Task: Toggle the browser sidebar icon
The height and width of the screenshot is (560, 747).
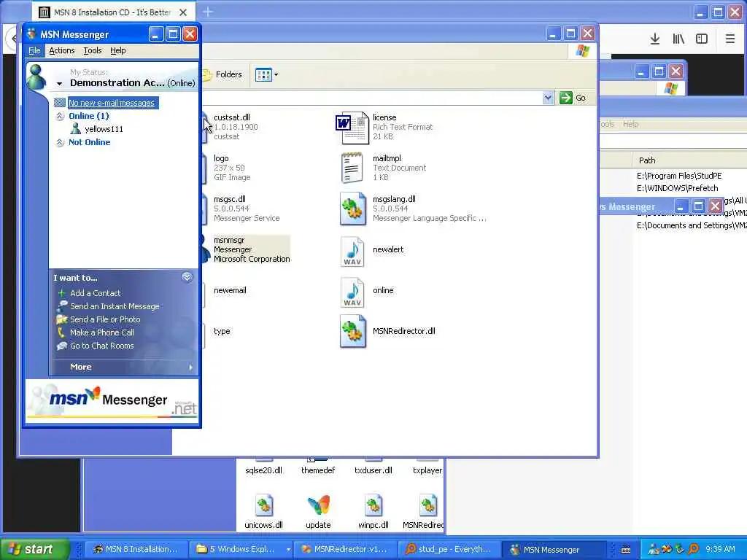Action: pos(702,39)
